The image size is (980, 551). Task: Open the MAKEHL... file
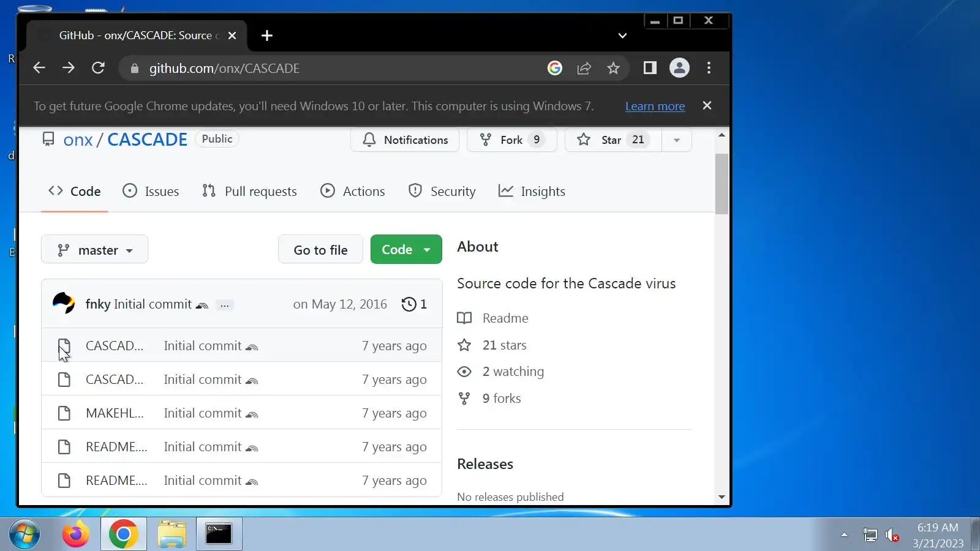[x=115, y=413]
